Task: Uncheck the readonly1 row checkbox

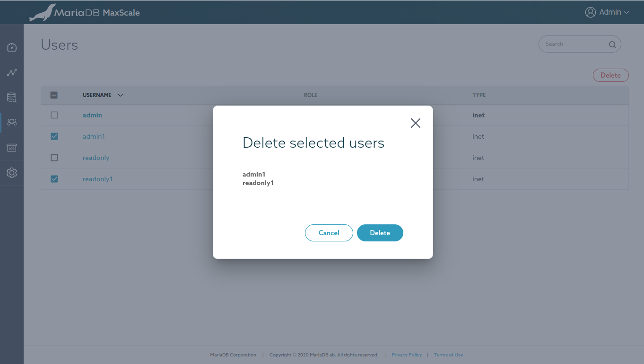Action: 54,179
